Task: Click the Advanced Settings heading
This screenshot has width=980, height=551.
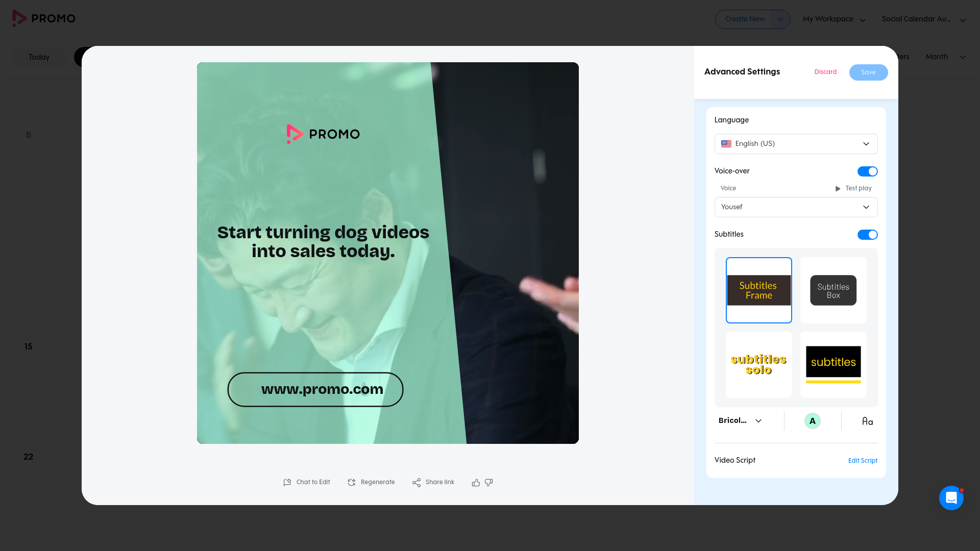Action: click(x=742, y=71)
